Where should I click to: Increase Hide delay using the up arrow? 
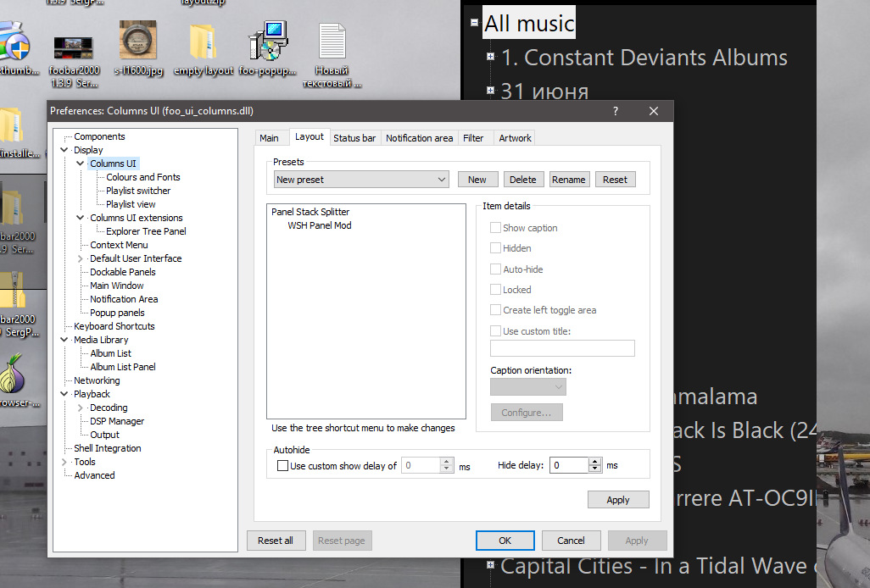point(595,462)
